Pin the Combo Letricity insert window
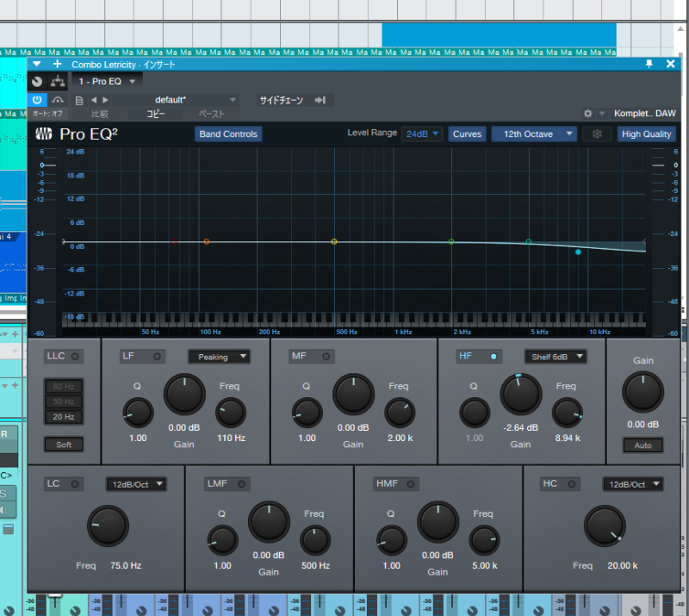This screenshot has height=616, width=689. (x=649, y=65)
